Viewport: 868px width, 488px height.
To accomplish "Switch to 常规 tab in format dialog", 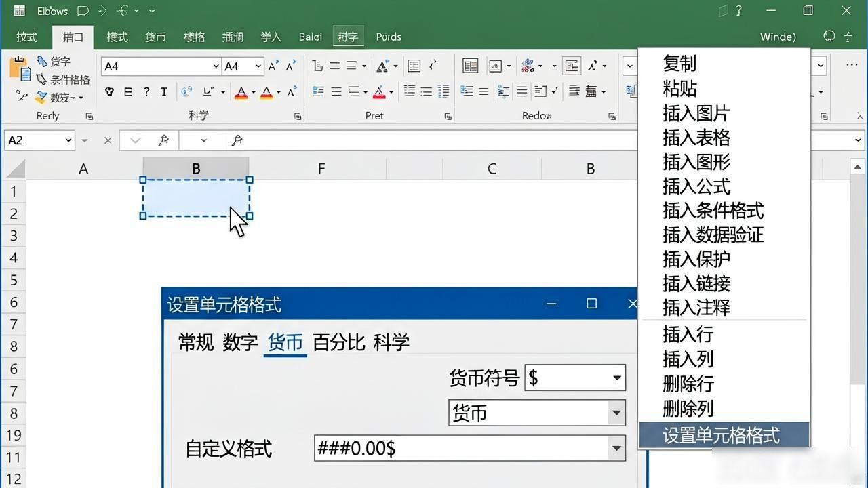I will (196, 342).
